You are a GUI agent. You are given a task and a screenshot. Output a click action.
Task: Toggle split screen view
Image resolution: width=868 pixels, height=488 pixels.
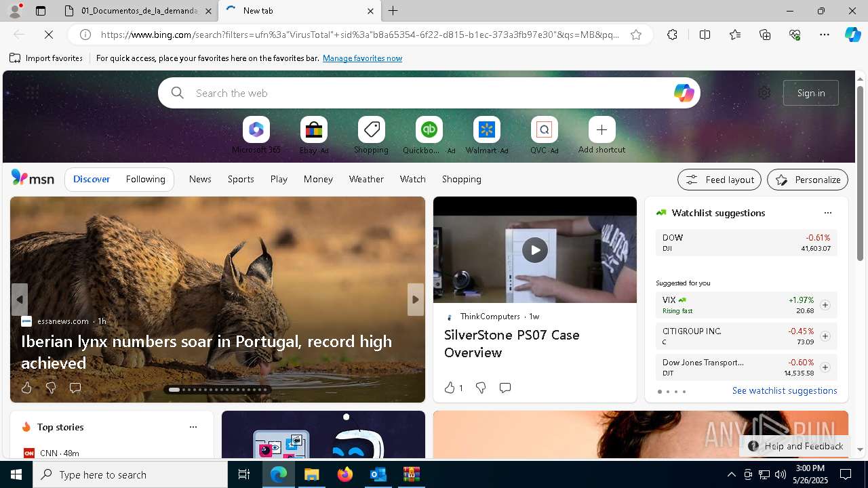click(705, 35)
